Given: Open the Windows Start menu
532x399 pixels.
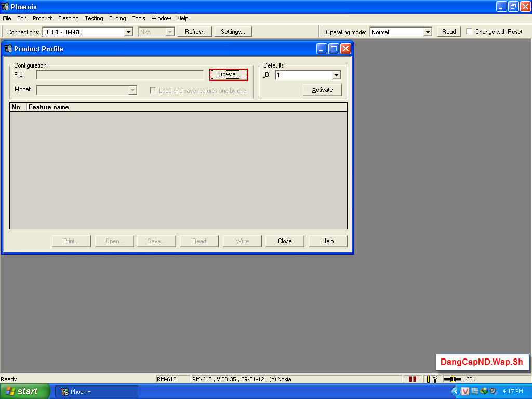Looking at the screenshot, I should (x=25, y=391).
